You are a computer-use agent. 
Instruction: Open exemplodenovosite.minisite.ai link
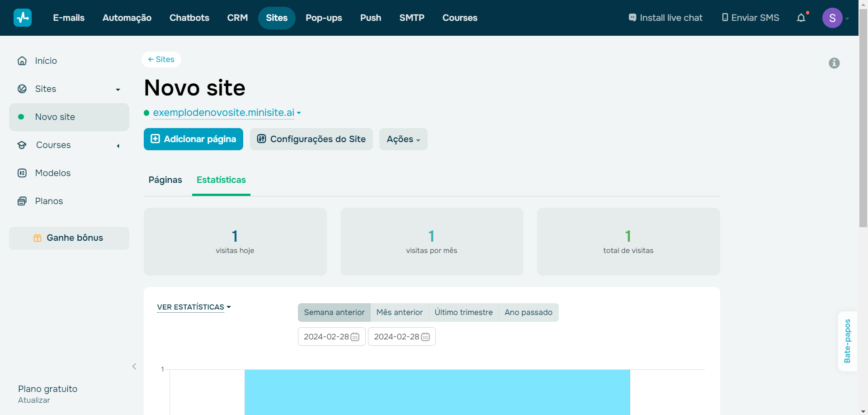point(224,112)
